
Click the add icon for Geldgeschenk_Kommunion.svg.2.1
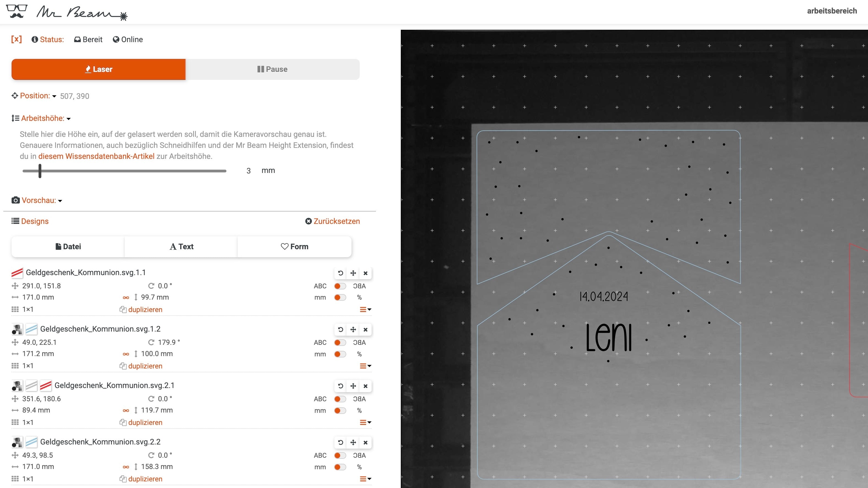pyautogui.click(x=352, y=386)
